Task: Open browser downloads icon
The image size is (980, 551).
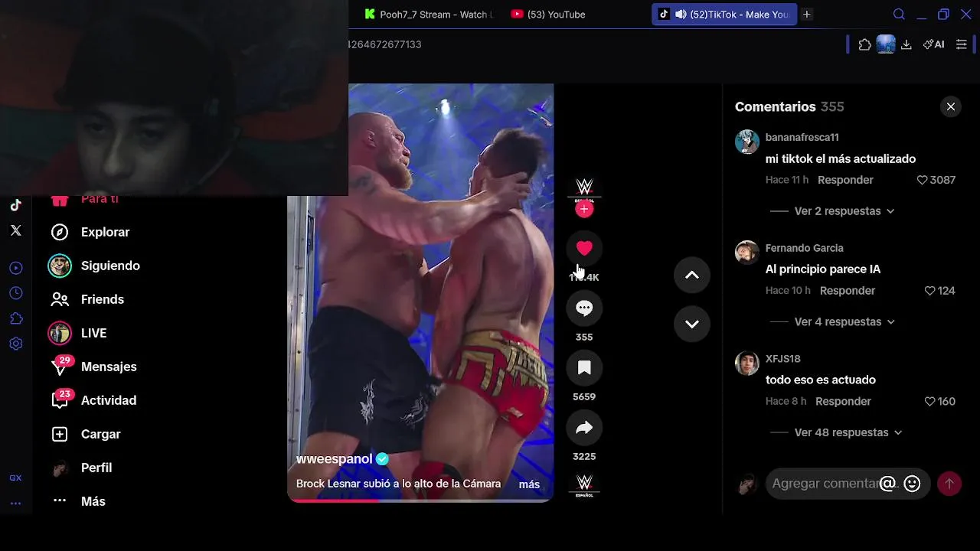Action: pyautogui.click(x=906, y=44)
